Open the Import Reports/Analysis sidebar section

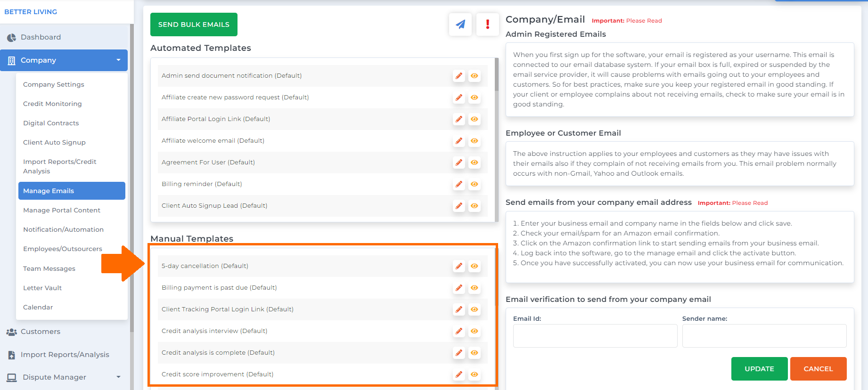click(64, 355)
